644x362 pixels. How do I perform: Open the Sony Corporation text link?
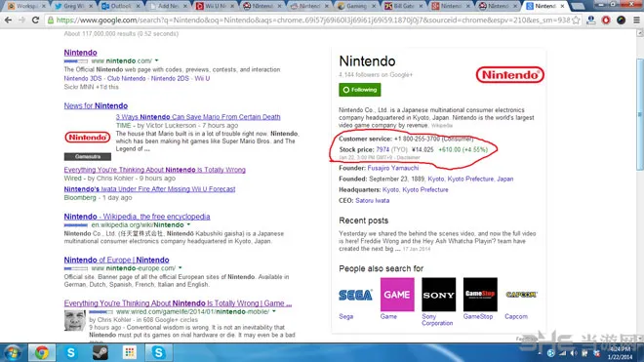click(x=437, y=320)
